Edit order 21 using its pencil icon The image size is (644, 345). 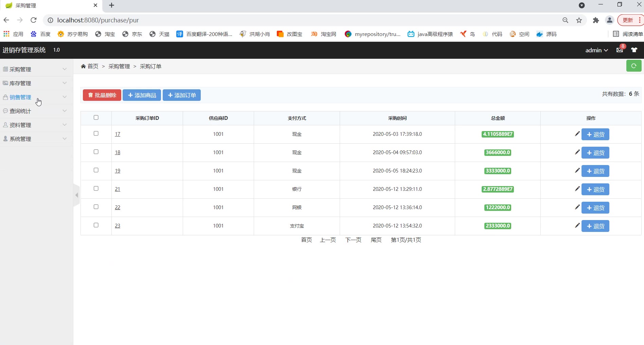click(x=577, y=189)
